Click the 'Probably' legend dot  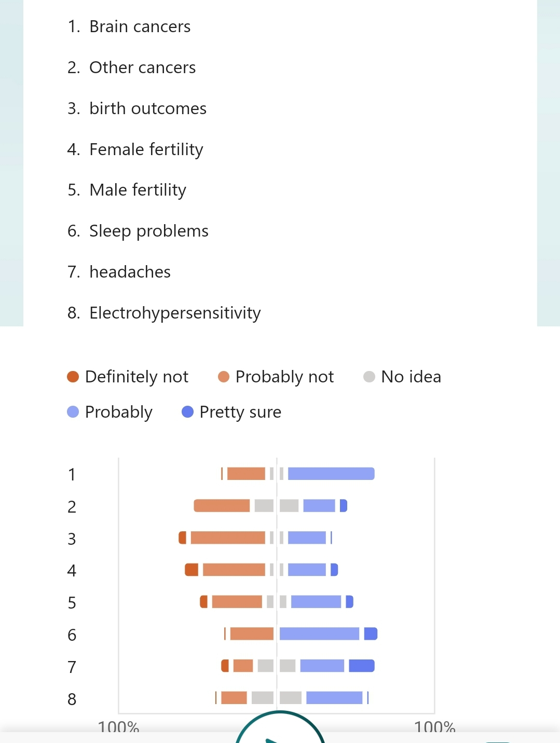tap(73, 412)
